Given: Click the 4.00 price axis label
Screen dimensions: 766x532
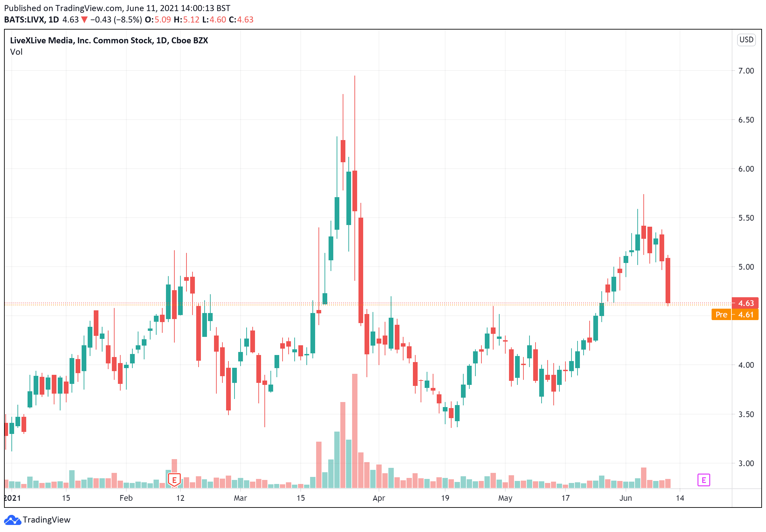Looking at the screenshot, I should click(746, 365).
